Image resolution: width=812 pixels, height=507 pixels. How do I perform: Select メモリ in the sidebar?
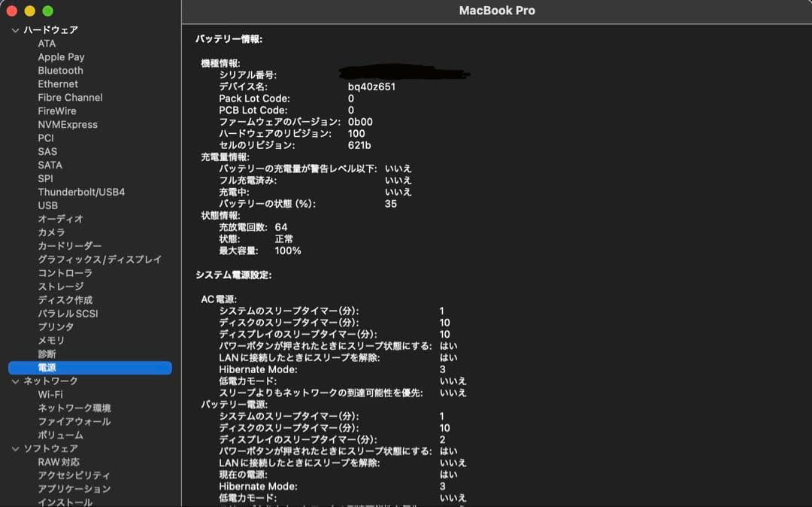[51, 340]
